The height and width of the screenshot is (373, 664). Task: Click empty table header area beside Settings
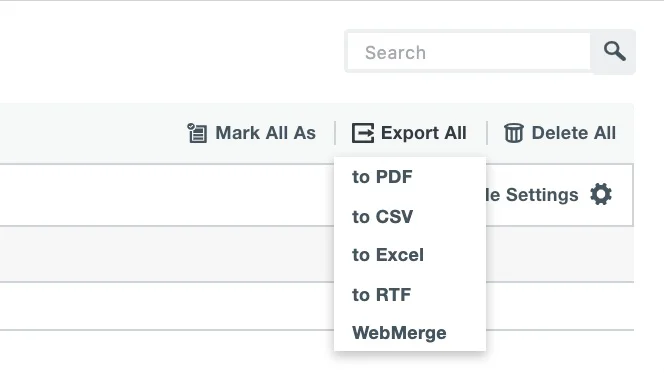167,195
